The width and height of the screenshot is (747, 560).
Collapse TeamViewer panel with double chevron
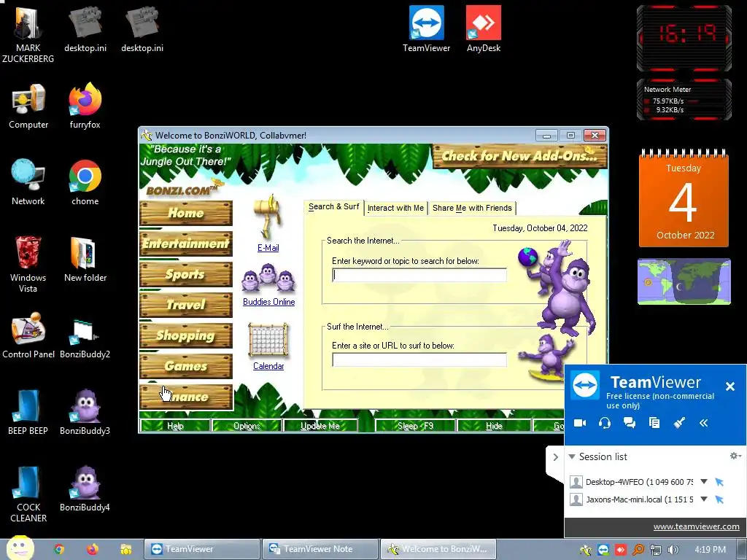tap(704, 423)
